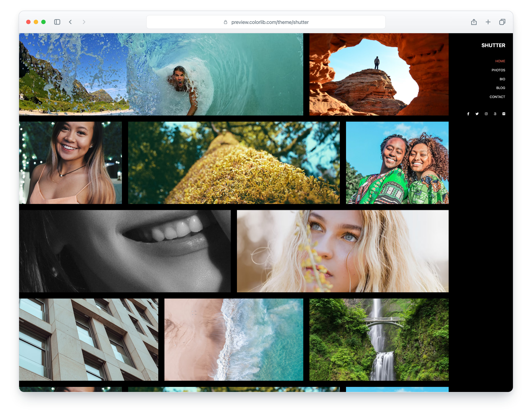The width and height of the screenshot is (532, 419).
Task: Open the two women in green photo
Action: click(x=397, y=163)
